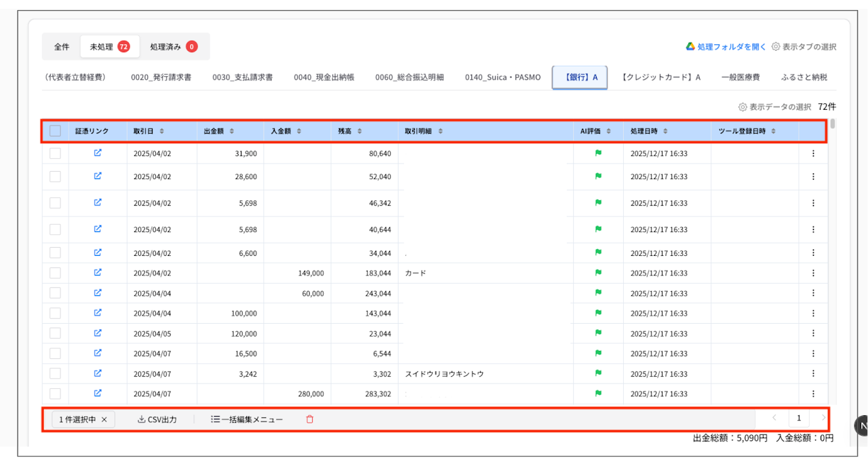Screen dimensions: 868x471
Task: Check the row with balance 52,040
Action: pos(56,176)
